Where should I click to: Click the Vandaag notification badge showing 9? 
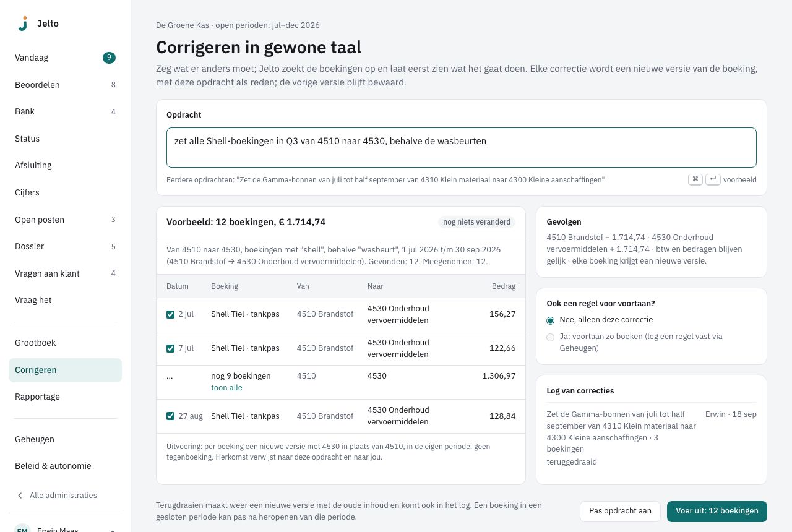coord(109,58)
